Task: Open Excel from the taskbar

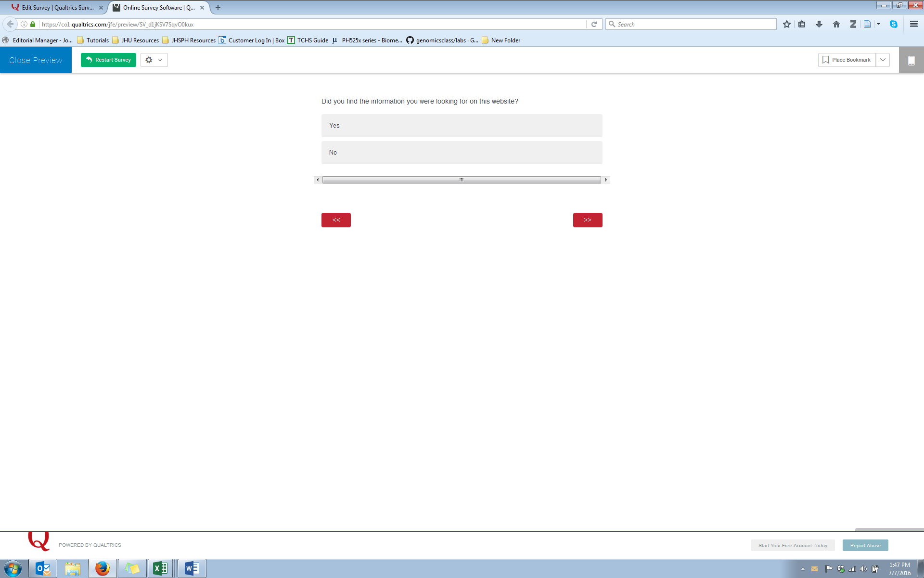Action: [160, 568]
